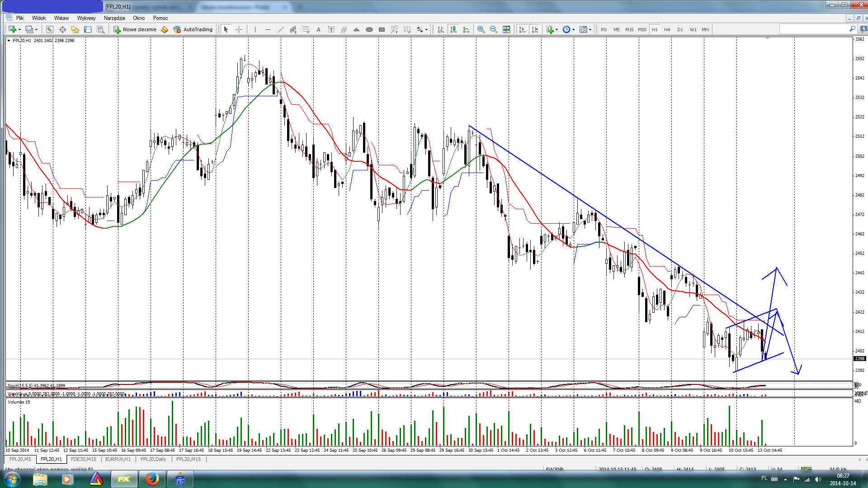The image size is (868, 488).
Task: Select the horizontal line tool
Action: pos(268,30)
